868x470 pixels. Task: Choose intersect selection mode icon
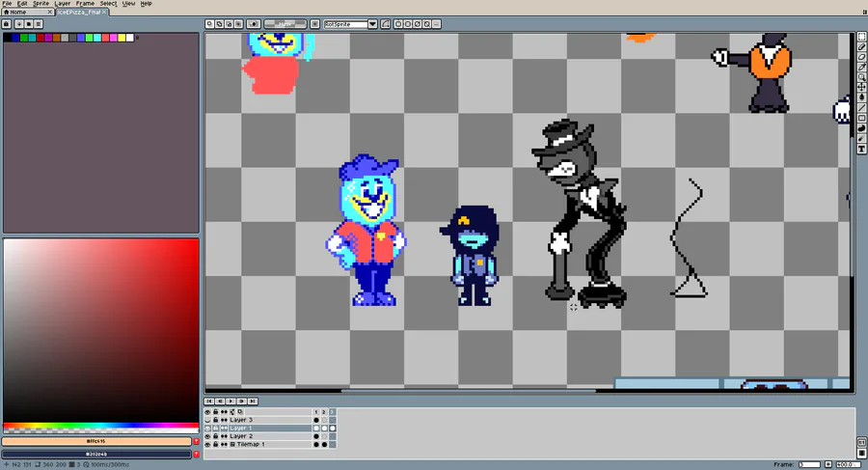(x=238, y=24)
